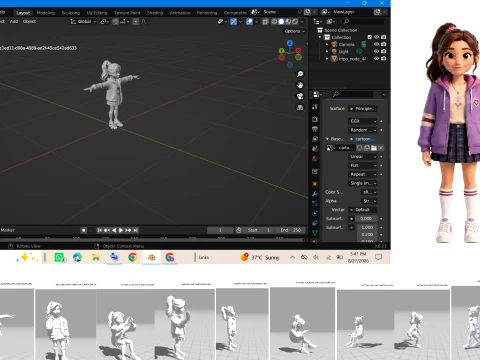The width and height of the screenshot is (480, 360).
Task: Switch to the Sculpting workspace tab
Action: point(71,13)
